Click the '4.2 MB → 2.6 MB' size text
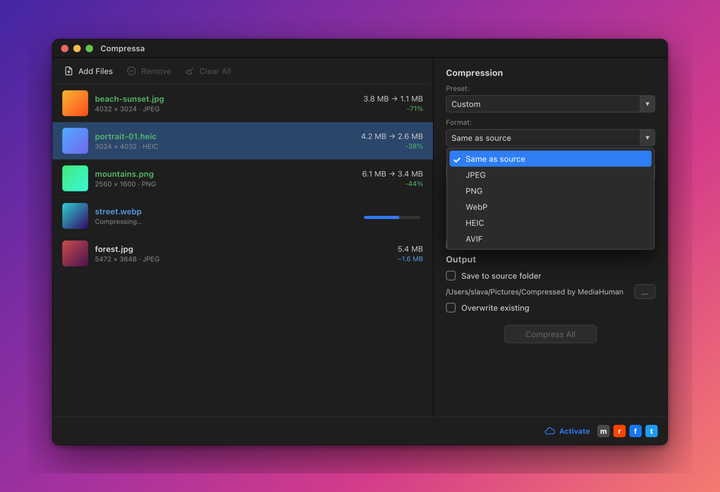720x492 pixels. [392, 136]
